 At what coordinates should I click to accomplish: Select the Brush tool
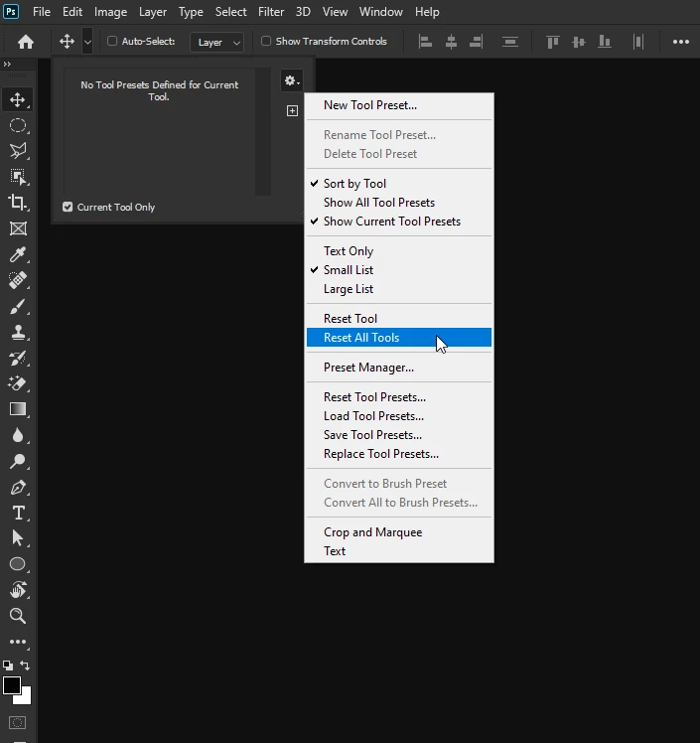(18, 307)
